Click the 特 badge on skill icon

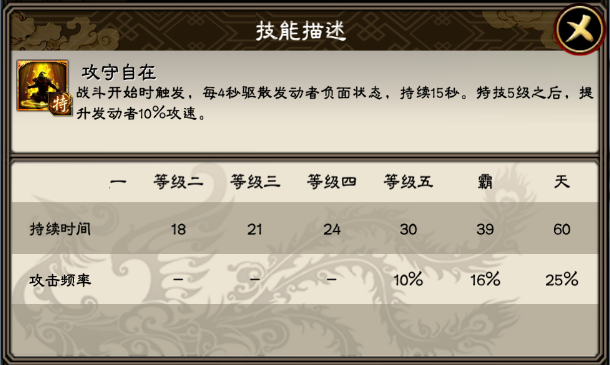60,104
